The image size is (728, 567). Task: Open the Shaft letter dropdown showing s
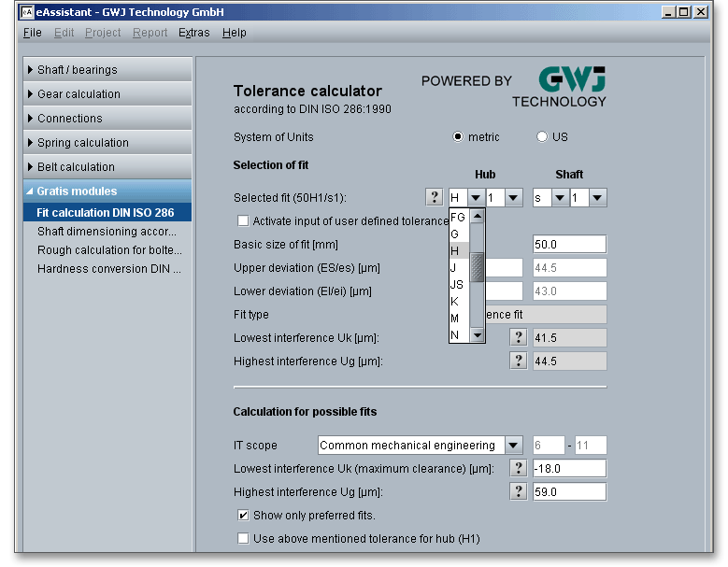pos(560,197)
